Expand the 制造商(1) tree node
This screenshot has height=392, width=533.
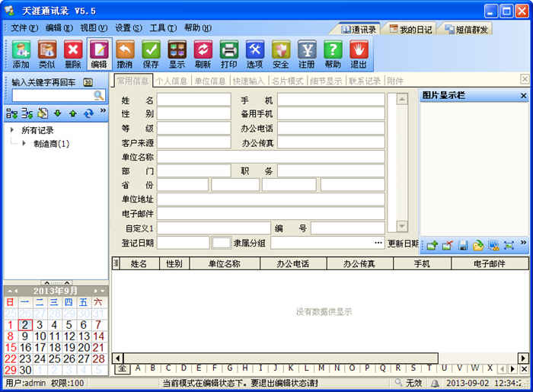24,143
